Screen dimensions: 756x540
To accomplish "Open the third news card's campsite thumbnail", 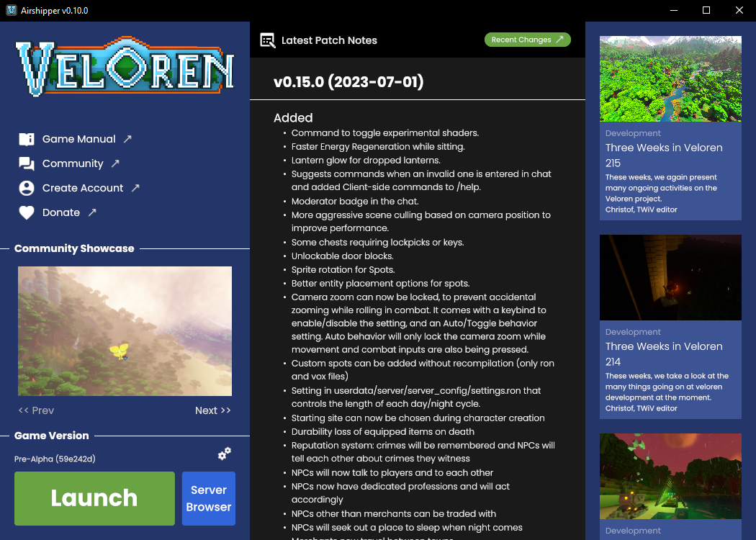I will click(x=670, y=477).
